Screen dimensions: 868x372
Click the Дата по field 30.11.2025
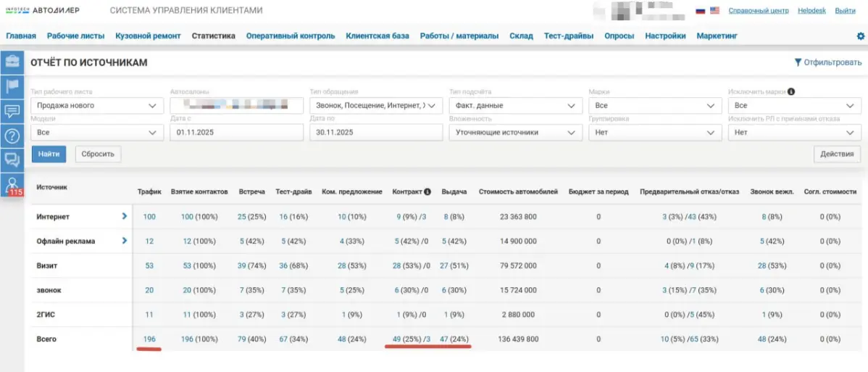[376, 133]
